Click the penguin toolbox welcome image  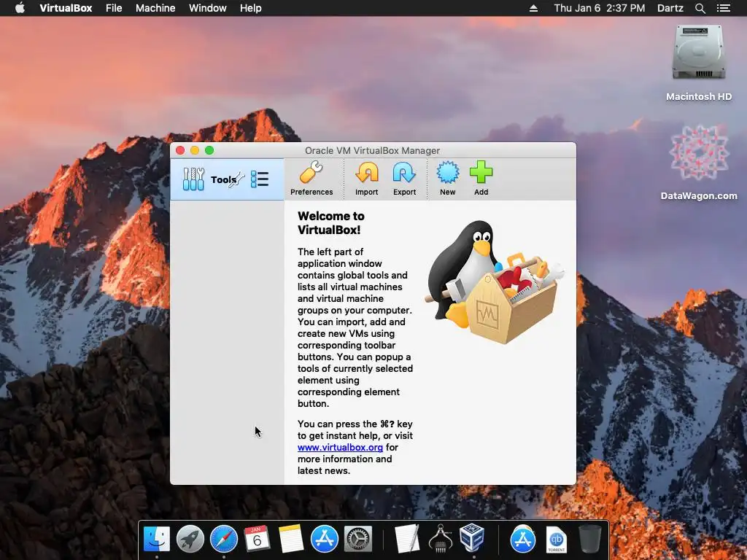495,282
